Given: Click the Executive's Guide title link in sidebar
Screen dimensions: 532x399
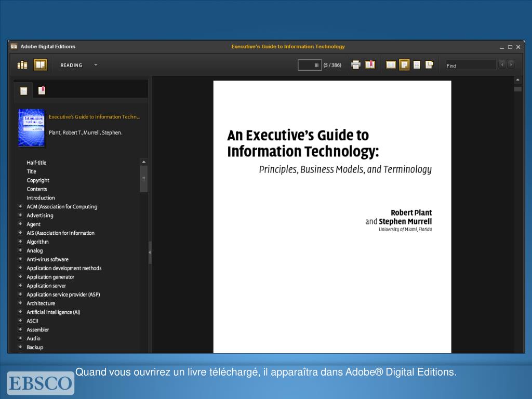Looking at the screenshot, I should (x=95, y=117).
